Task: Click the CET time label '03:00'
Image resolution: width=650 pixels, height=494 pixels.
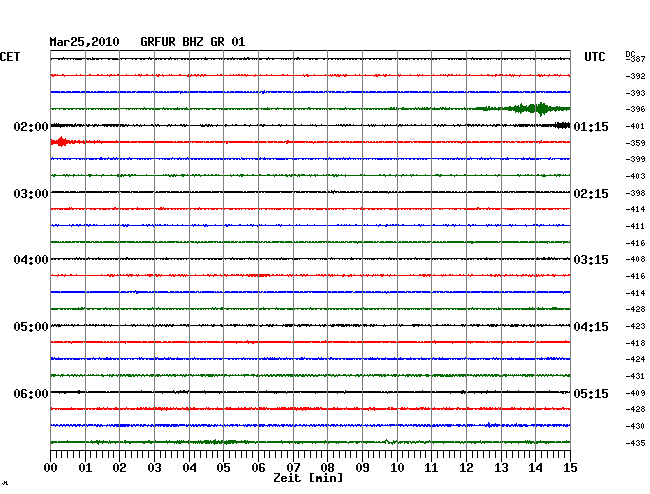Action: [31, 194]
